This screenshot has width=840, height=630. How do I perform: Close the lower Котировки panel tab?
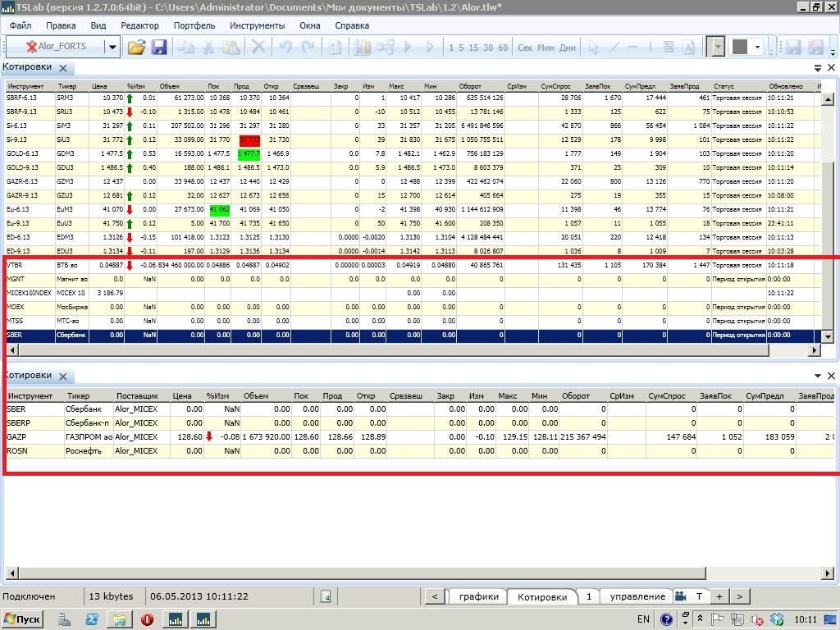coord(62,376)
